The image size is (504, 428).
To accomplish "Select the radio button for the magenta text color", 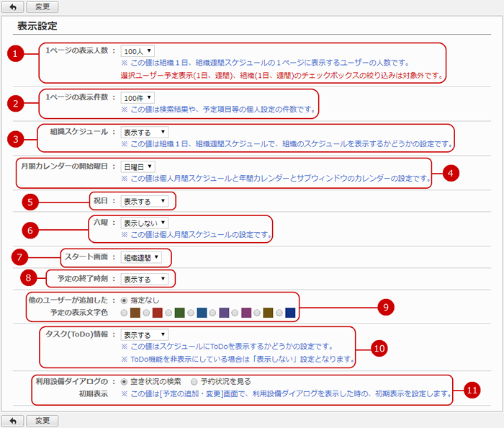I will point(235,313).
